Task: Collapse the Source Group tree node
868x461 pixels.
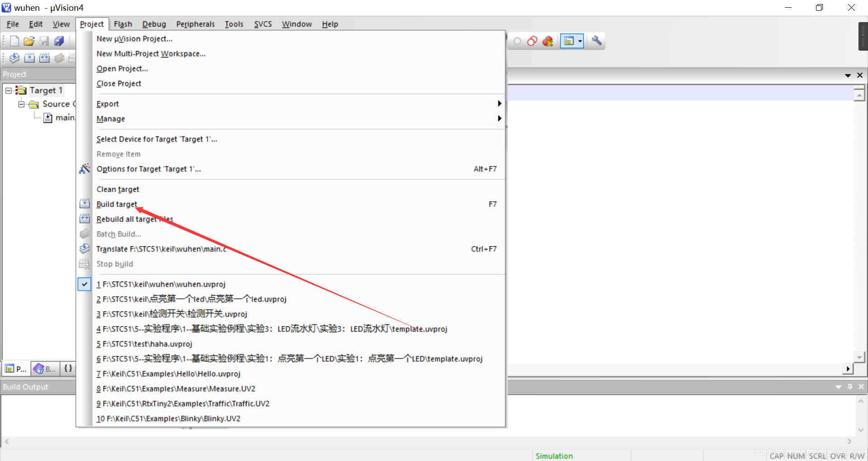Action: pos(21,104)
